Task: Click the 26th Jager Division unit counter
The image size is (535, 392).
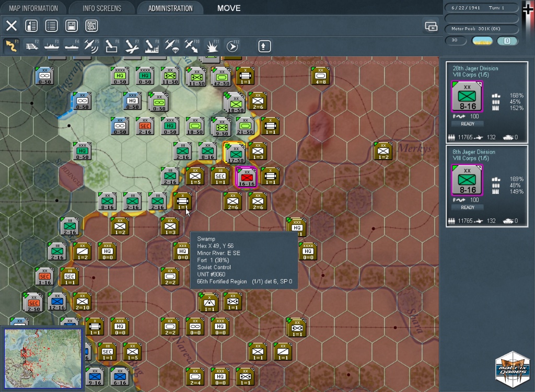Action: pyautogui.click(x=467, y=96)
